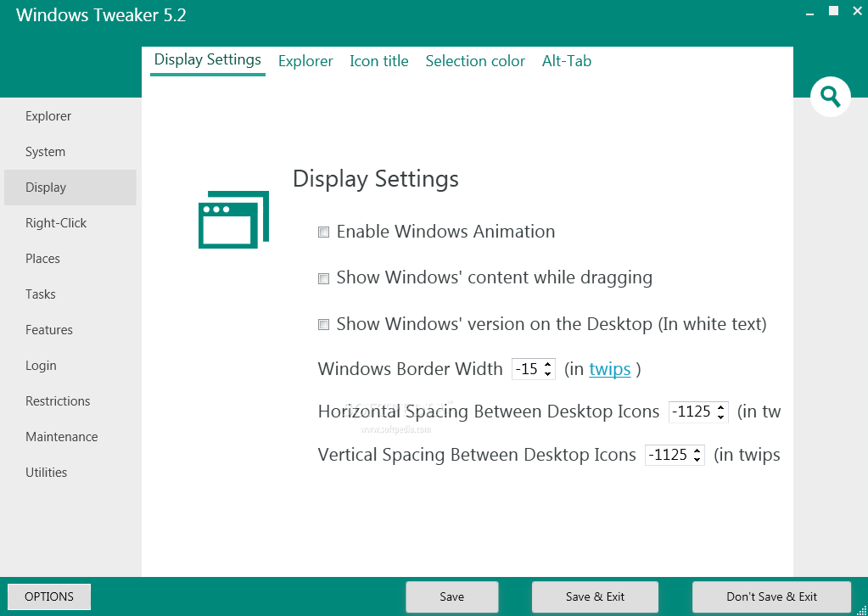The height and width of the screenshot is (616, 868).
Task: Enable Windows Animation checkbox
Action: click(x=323, y=232)
